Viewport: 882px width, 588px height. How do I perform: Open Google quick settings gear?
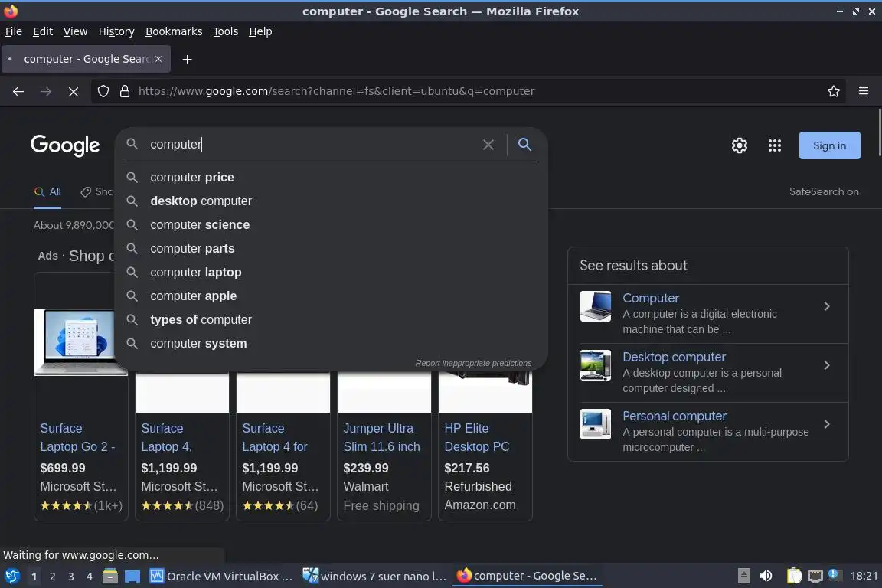[x=739, y=145]
